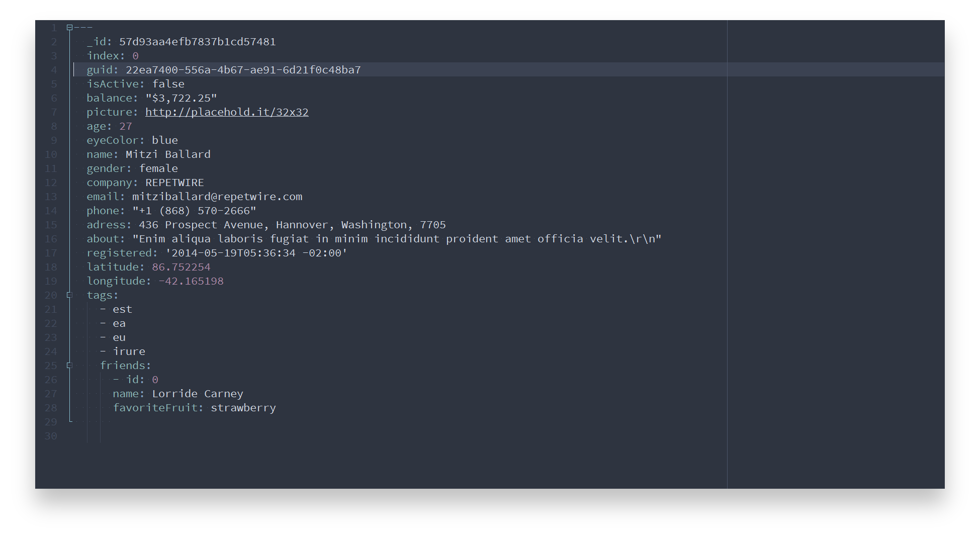Viewport: 980px width, 539px height.
Task: Place cursor on the highlighted guid value
Action: (x=243, y=70)
